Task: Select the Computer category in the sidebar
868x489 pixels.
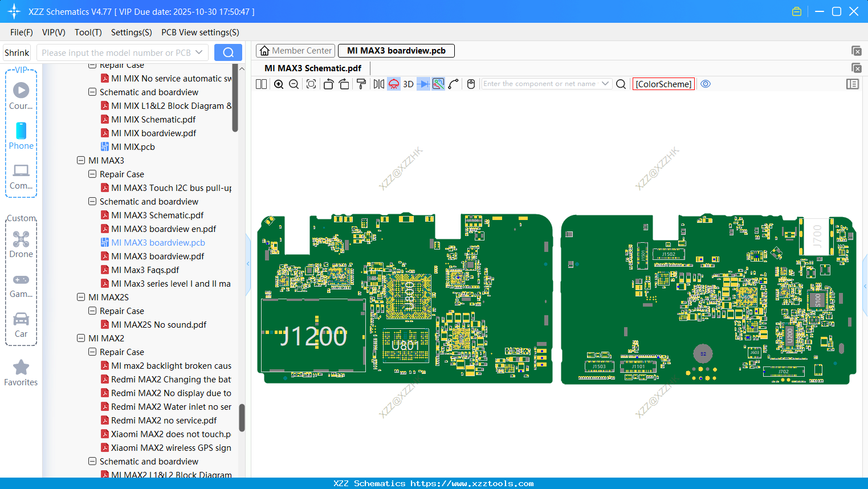Action: [x=21, y=176]
